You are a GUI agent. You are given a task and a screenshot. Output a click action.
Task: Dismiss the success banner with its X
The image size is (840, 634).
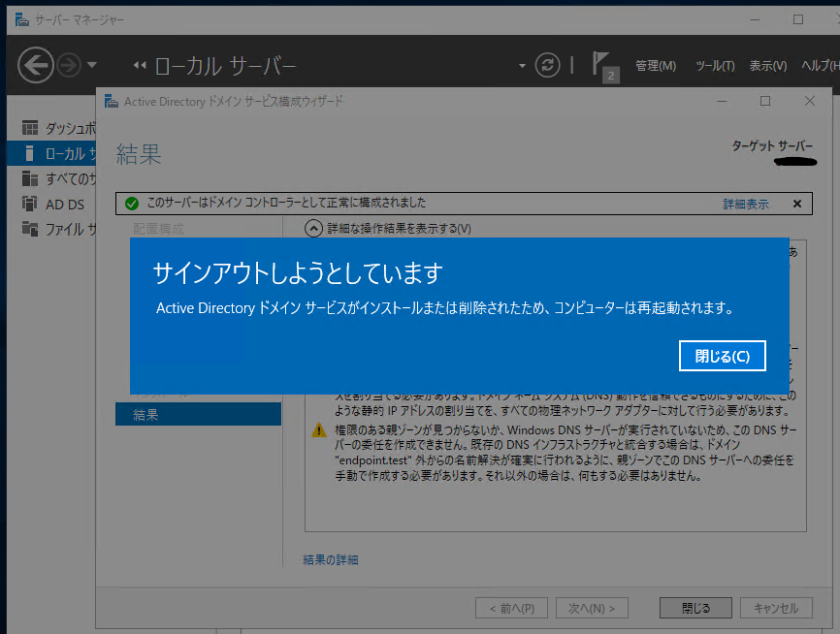click(x=797, y=204)
